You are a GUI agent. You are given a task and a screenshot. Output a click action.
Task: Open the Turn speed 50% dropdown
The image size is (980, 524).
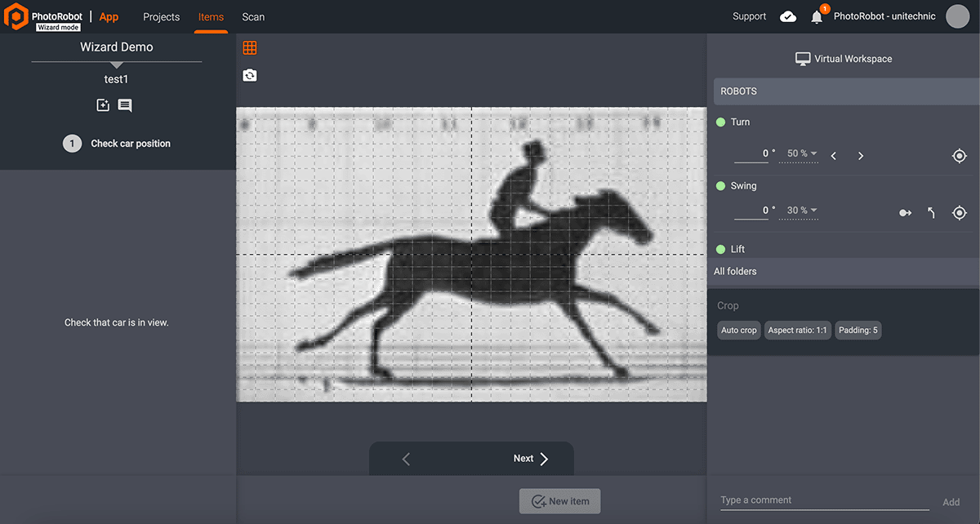801,153
